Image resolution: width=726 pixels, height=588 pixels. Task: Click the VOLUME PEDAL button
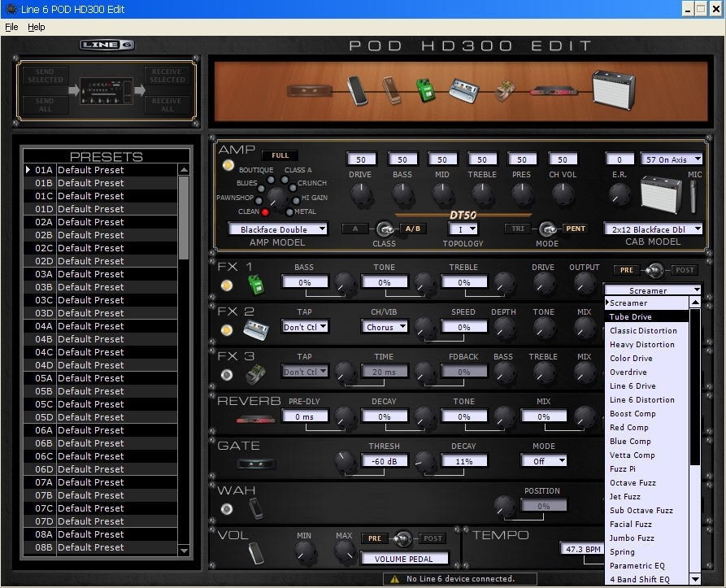coord(404,559)
